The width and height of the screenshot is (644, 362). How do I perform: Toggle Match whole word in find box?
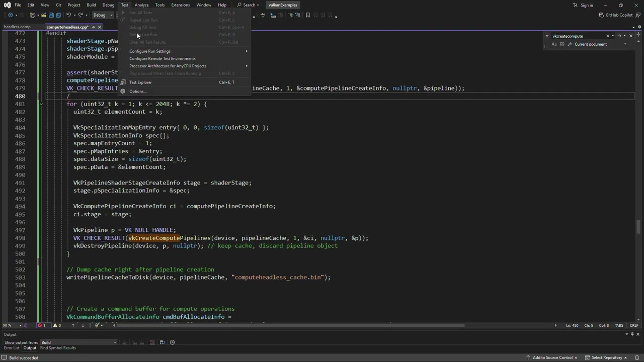tap(562, 44)
